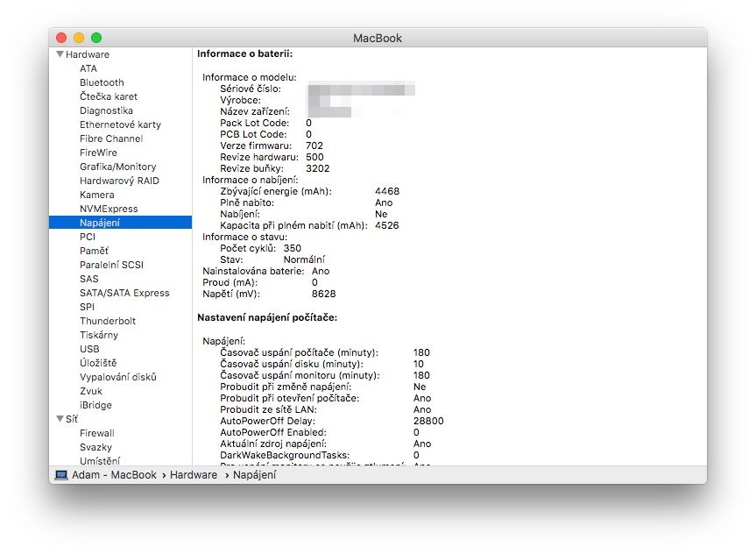
Task: Select Firewall under Síť
Action: (x=97, y=433)
